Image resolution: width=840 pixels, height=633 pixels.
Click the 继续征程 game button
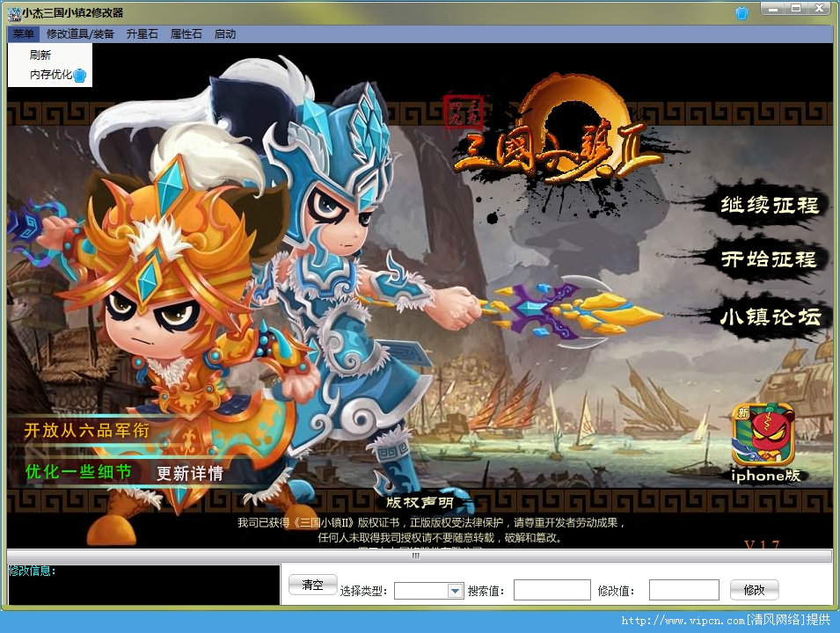click(770, 205)
